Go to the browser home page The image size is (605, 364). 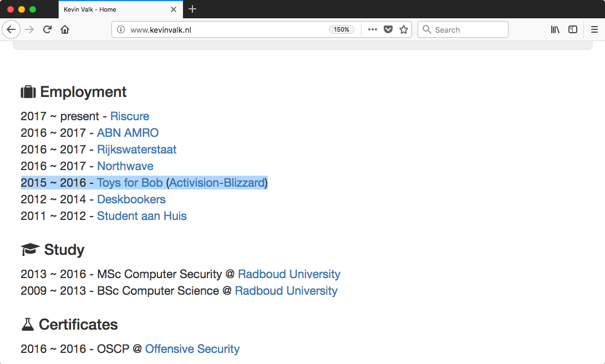(x=65, y=30)
